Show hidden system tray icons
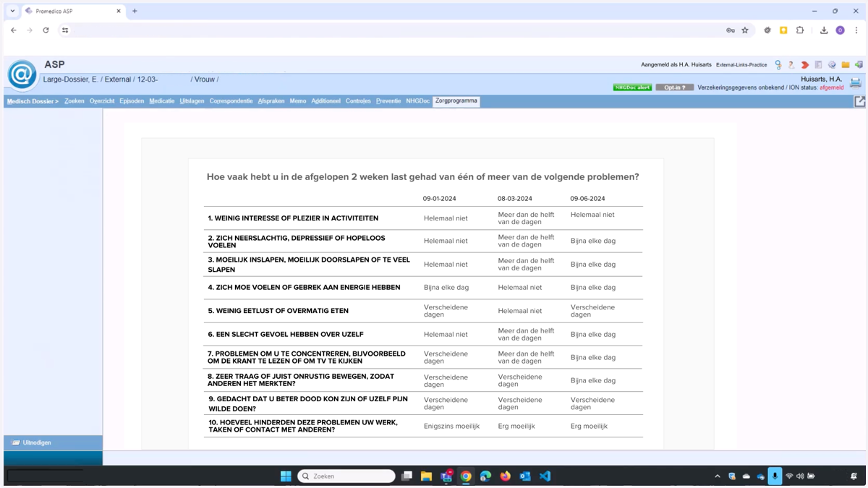The image size is (868, 488). pyautogui.click(x=718, y=476)
